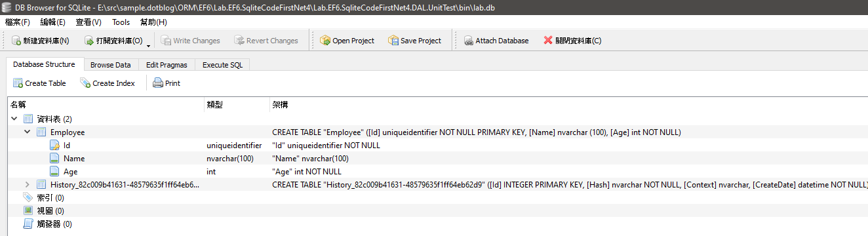
Task: Click the nvarchar(100) type cell
Action: [x=231, y=159]
